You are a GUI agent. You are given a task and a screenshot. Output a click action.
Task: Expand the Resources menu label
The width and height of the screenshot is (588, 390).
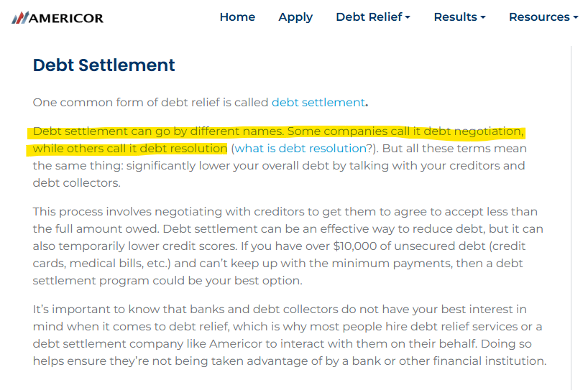pyautogui.click(x=539, y=17)
